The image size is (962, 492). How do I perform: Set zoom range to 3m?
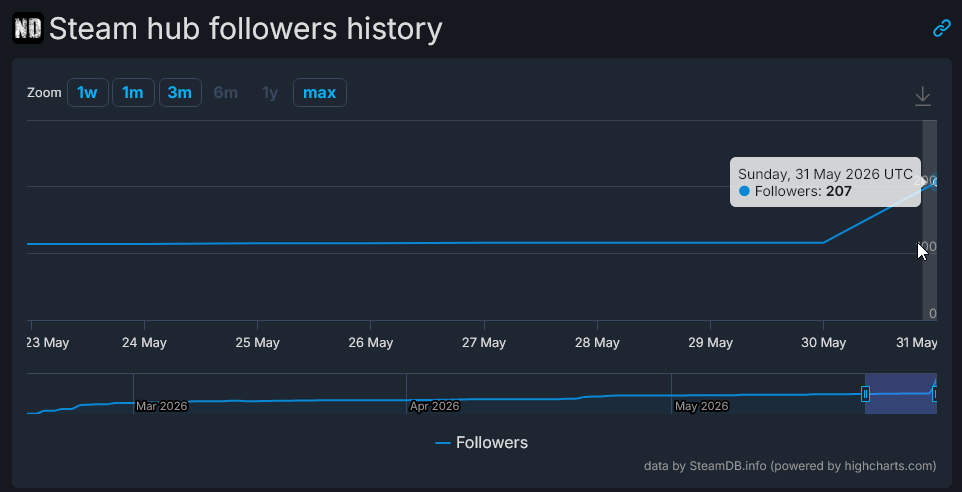point(180,93)
